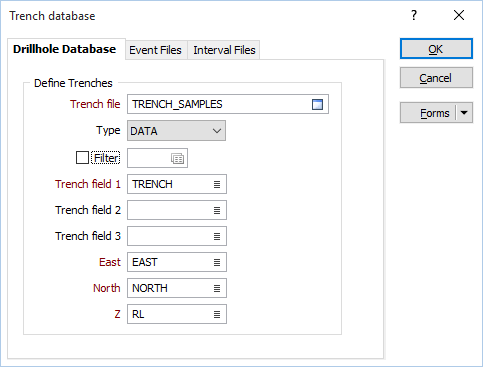Open file browser icon in Trench file field
Screen dimensions: 489x373
(317, 104)
